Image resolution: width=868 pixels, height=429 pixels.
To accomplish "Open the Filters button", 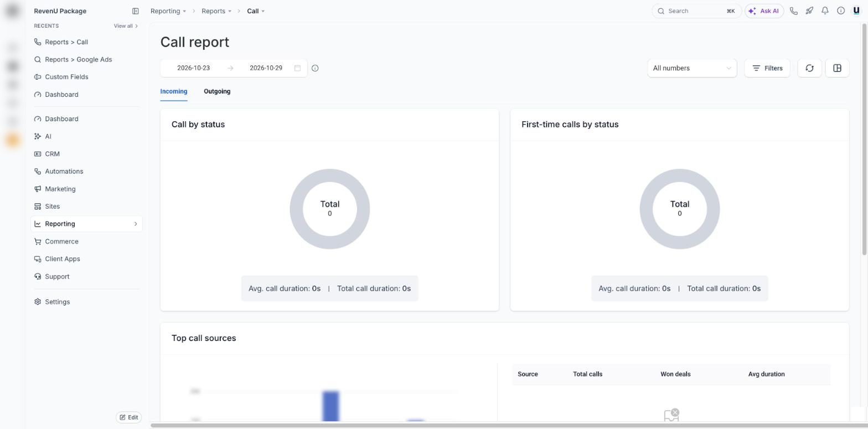I will (x=767, y=68).
